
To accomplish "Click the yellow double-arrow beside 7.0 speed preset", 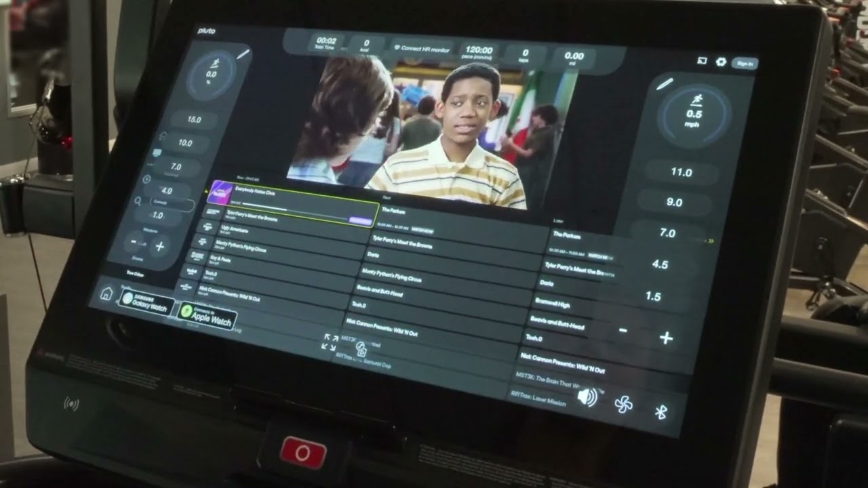I will (x=711, y=241).
